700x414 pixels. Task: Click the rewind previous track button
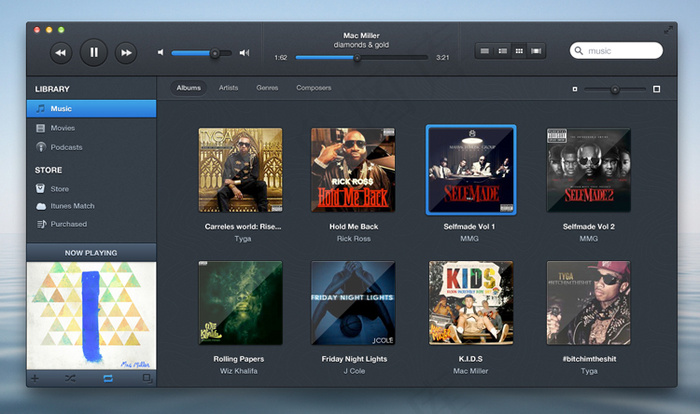click(60, 53)
